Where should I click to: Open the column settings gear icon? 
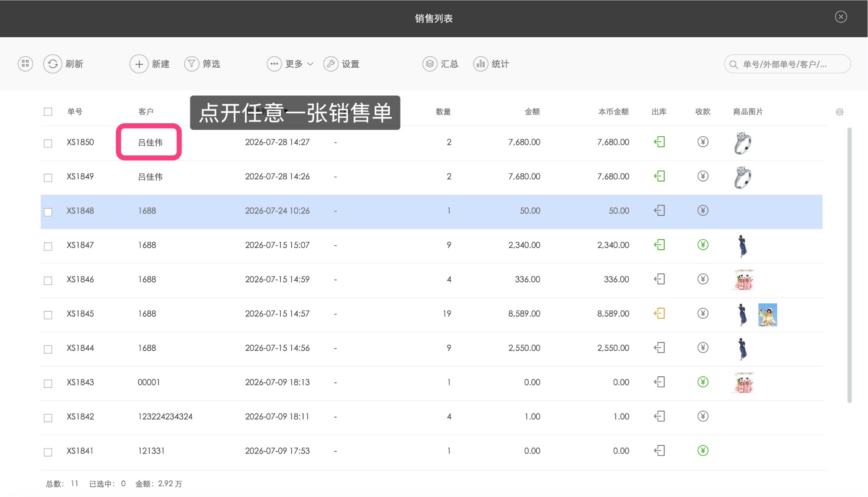coord(839,112)
